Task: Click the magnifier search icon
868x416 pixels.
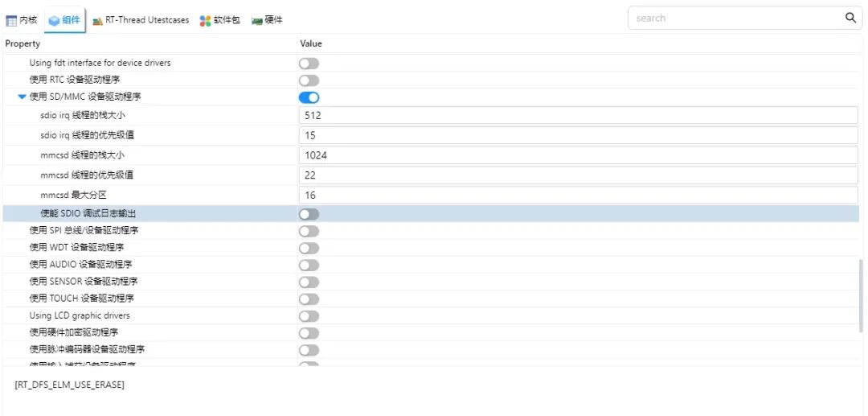Action: (x=850, y=18)
